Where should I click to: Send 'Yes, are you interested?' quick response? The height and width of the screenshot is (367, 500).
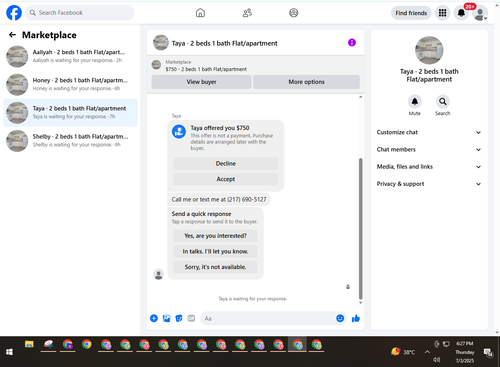215,236
